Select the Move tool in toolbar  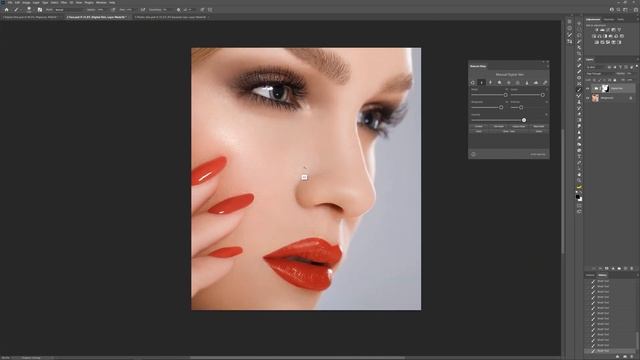pos(579,23)
